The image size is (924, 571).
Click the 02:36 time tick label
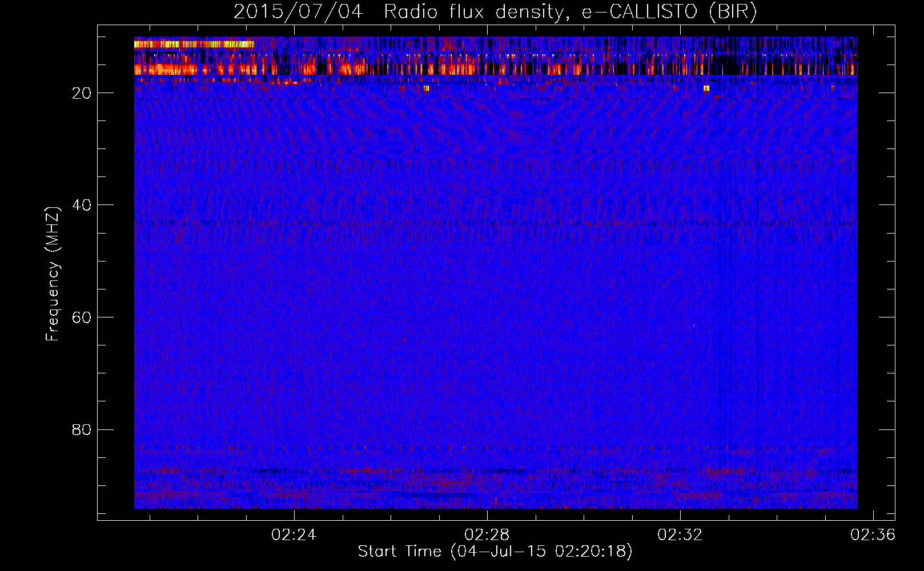[x=873, y=535]
